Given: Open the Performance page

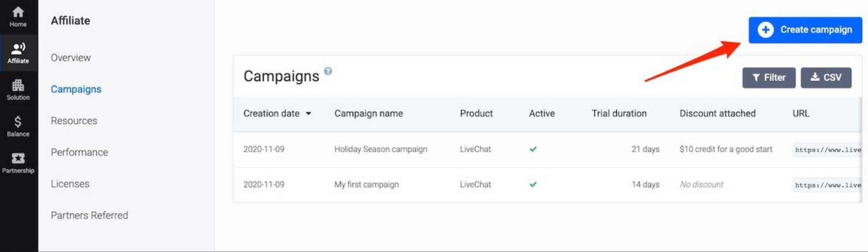Looking at the screenshot, I should 79,152.
